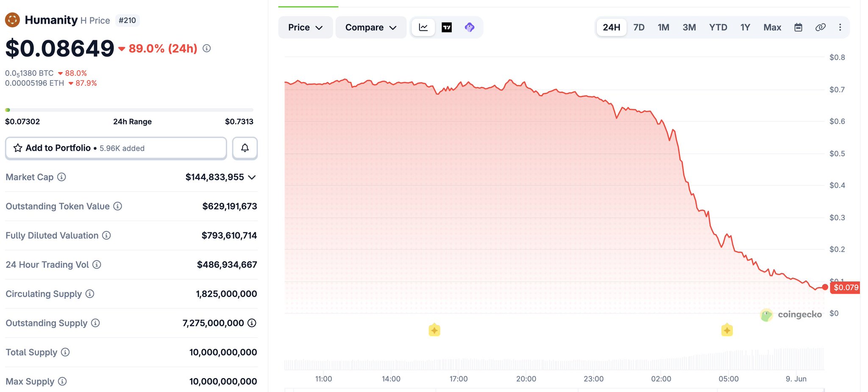868x392 pixels.
Task: Click the $629,191,673 token value
Action: coord(230,206)
